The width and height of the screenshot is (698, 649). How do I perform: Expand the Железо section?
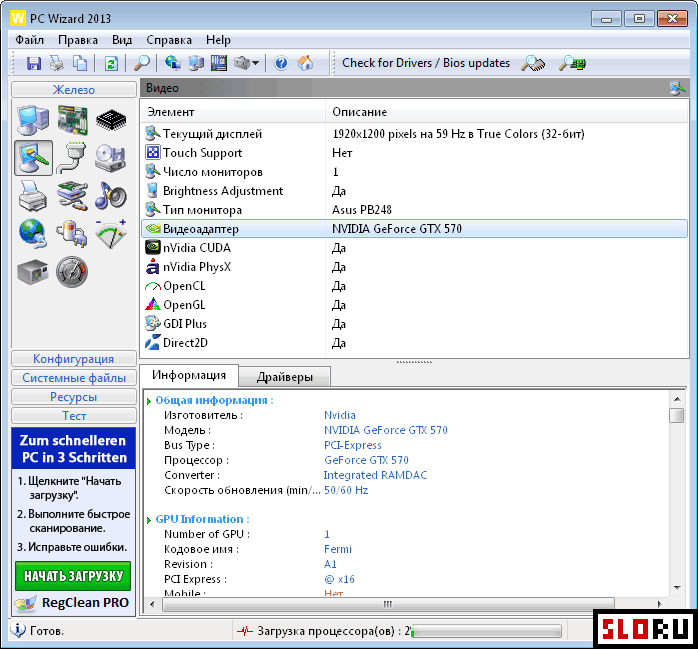coord(74,89)
